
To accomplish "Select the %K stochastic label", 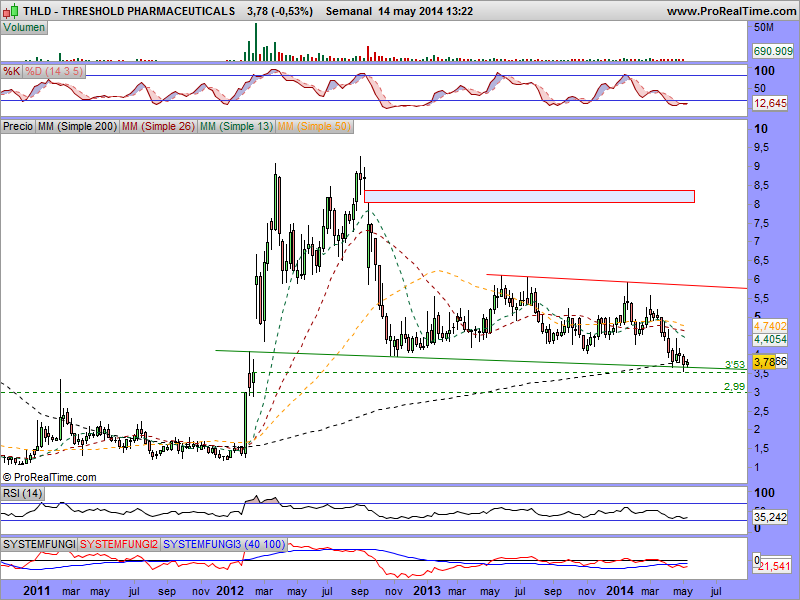I will (11, 71).
